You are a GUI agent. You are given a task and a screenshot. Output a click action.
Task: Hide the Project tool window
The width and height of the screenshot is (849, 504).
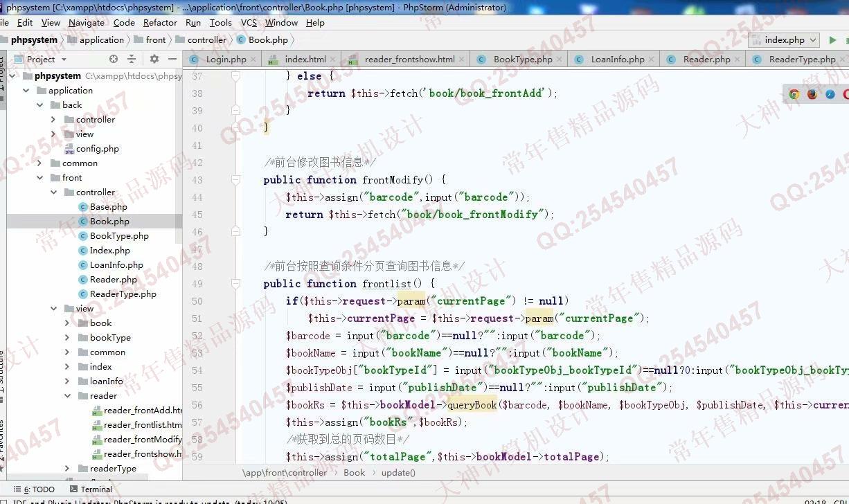172,59
